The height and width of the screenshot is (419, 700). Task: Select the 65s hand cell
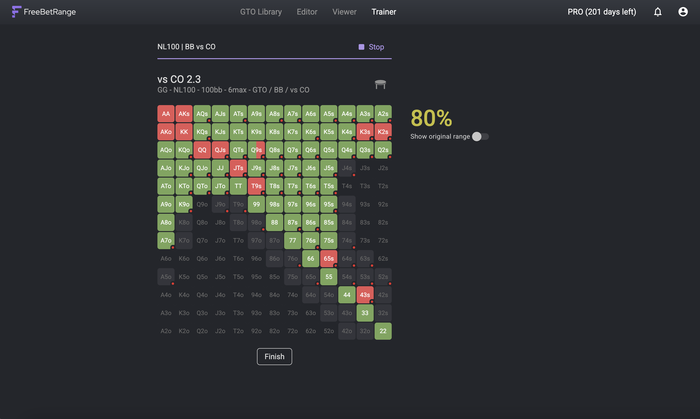tap(328, 258)
